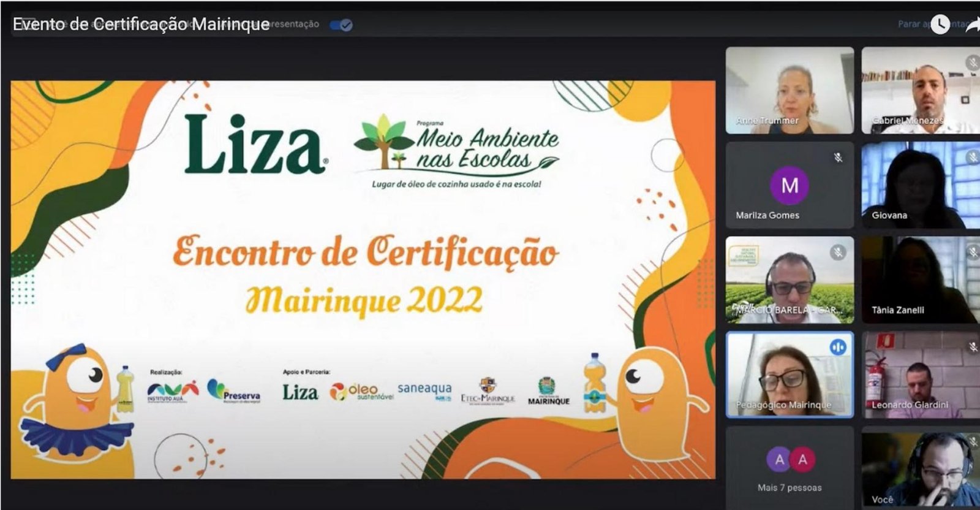Click the Você name label
Image resolution: width=980 pixels, height=510 pixels.
pos(882,500)
